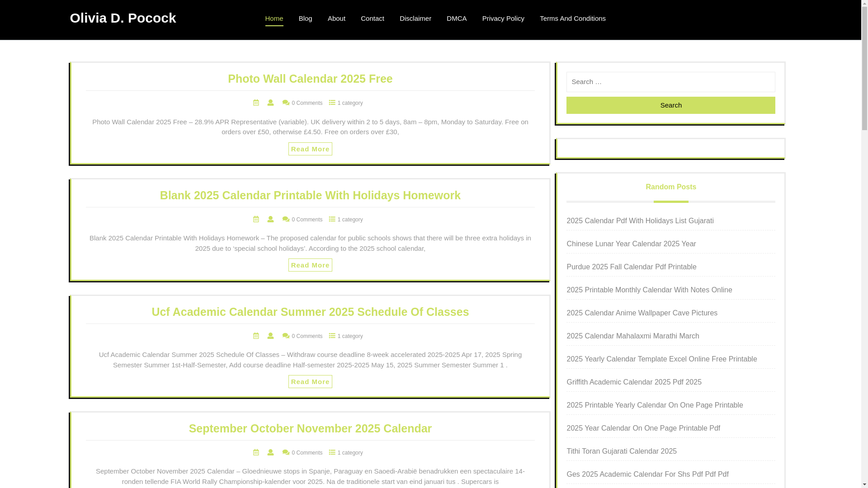Open the About page
The image size is (868, 488).
coord(336,19)
